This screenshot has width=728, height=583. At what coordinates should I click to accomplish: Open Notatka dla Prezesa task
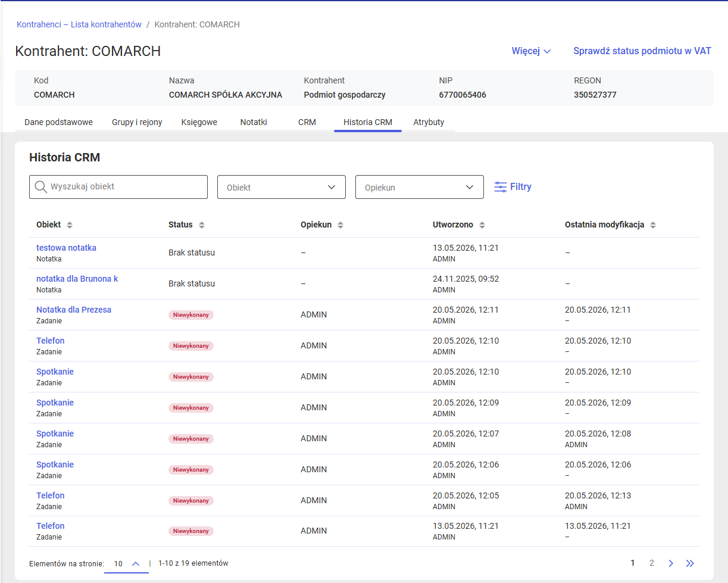(x=74, y=310)
